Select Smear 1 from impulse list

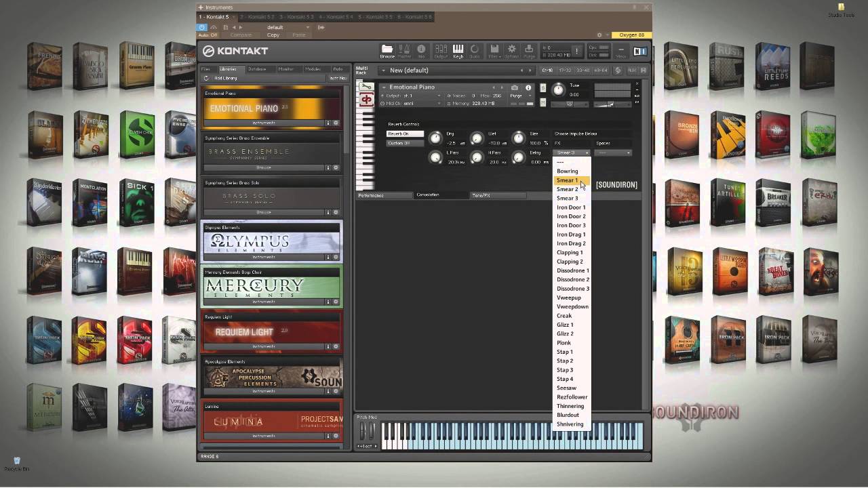point(572,180)
